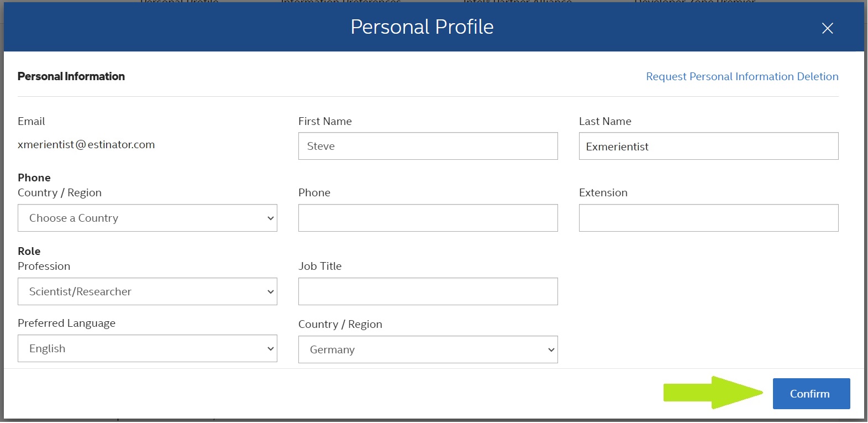Expand the Choose a Country dropdown
Viewport: 868px width, 423px height.
147,218
